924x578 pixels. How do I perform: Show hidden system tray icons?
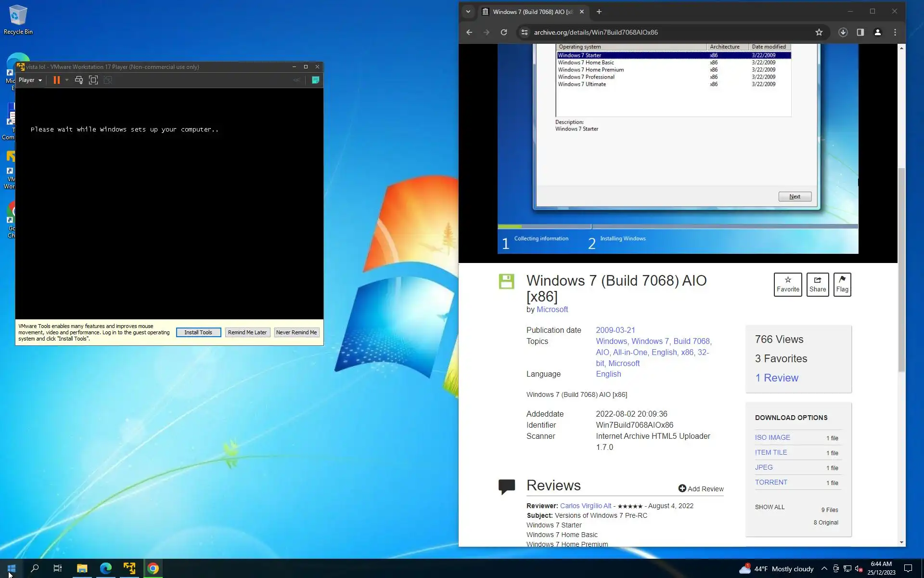824,569
